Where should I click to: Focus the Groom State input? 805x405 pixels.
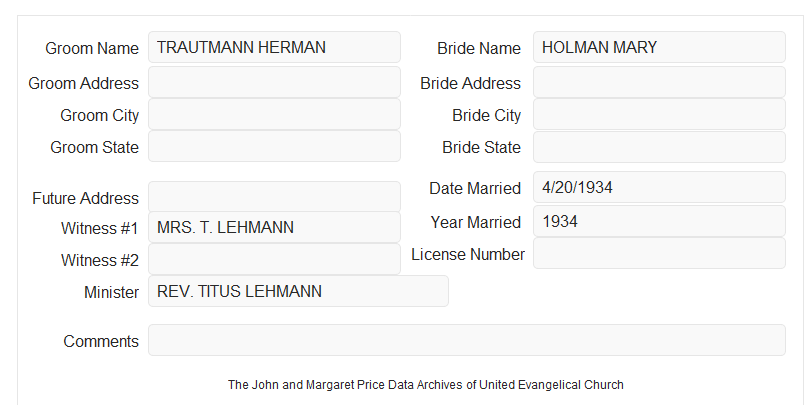point(274,146)
